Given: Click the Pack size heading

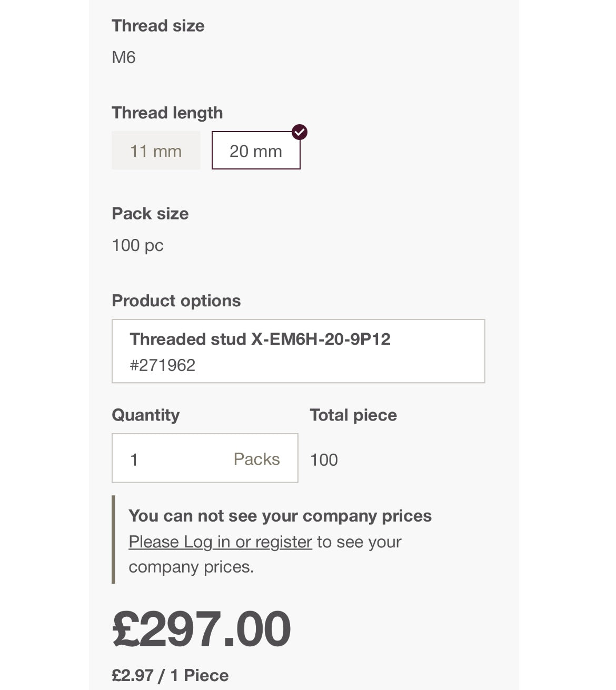Looking at the screenshot, I should click(150, 214).
